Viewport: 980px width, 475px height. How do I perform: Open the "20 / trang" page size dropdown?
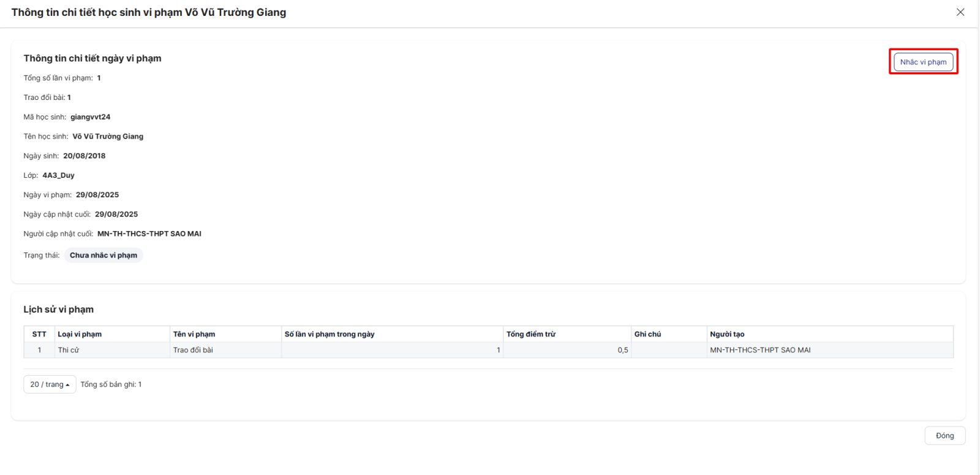tap(50, 384)
